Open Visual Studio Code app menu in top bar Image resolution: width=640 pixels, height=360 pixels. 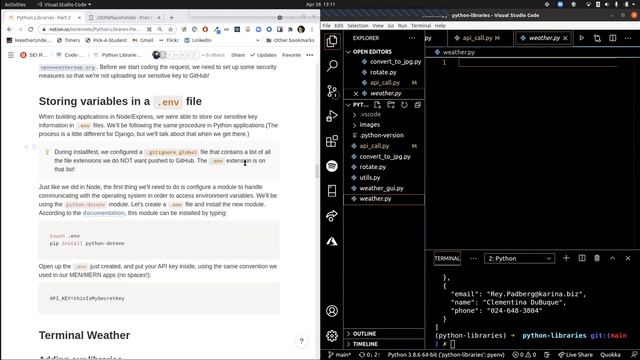64,4
